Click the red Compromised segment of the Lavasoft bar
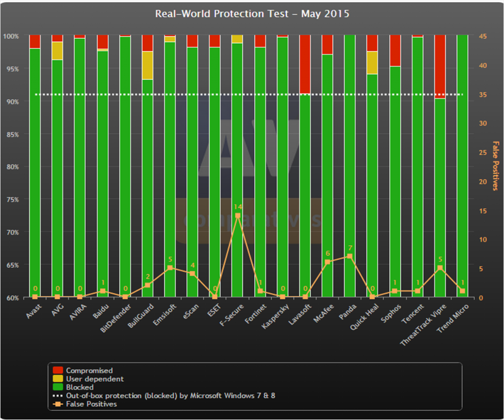The width and height of the screenshot is (504, 420). 305,64
